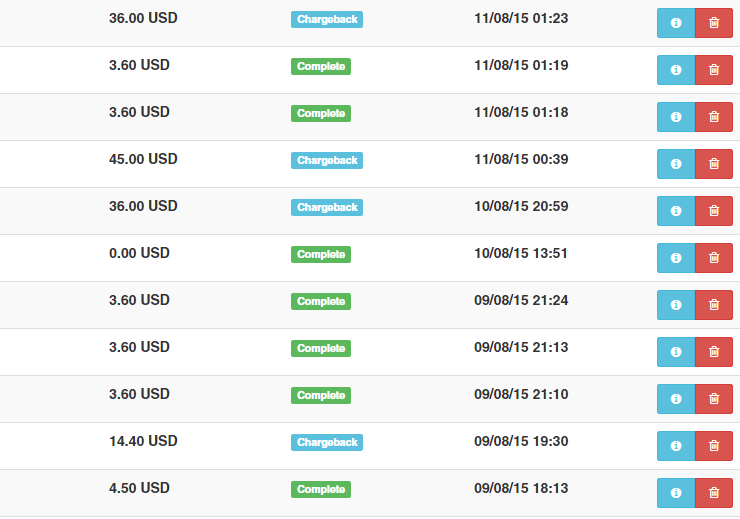Show info for the 45.00 USD chargeback
Viewport: 740px width, 519px height.
pyautogui.click(x=676, y=164)
